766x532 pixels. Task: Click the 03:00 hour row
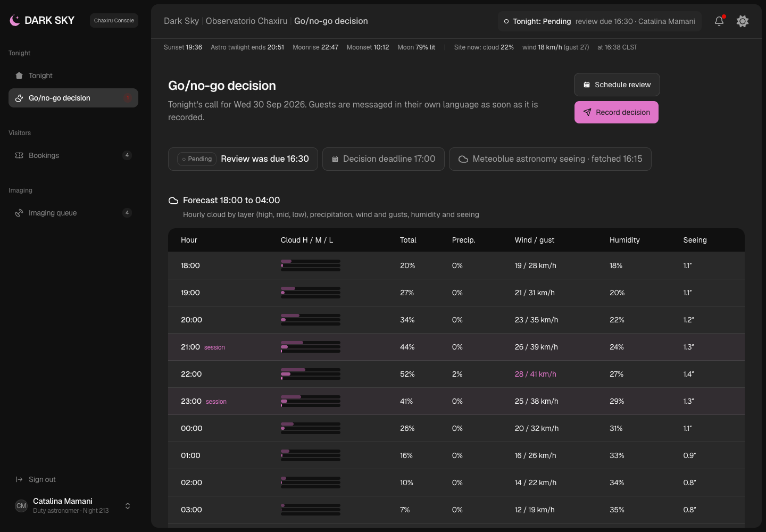[x=456, y=510]
